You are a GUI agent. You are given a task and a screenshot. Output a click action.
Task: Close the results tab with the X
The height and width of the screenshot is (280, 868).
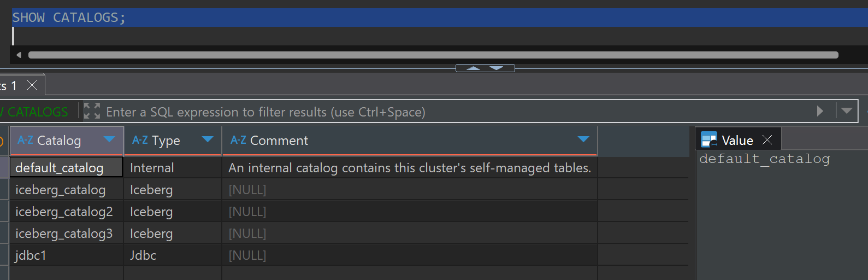point(32,85)
